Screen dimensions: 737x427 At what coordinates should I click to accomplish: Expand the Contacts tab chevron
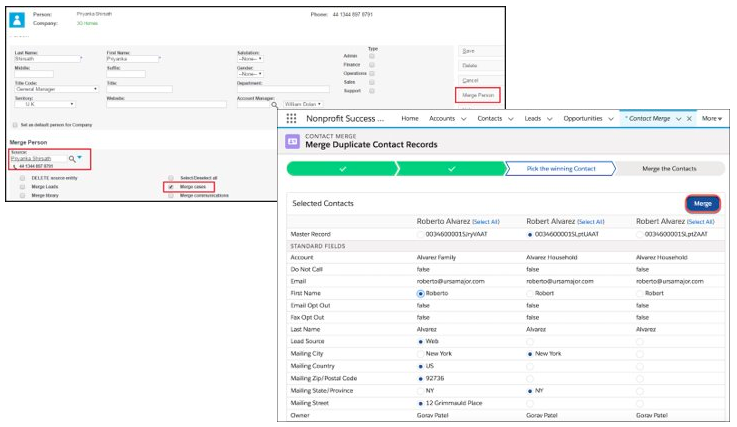tap(511, 119)
